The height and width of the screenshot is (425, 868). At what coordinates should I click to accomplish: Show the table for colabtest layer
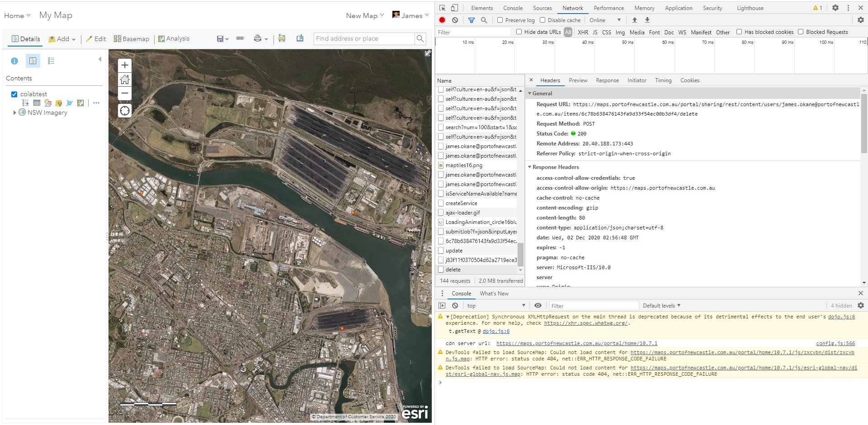37,103
